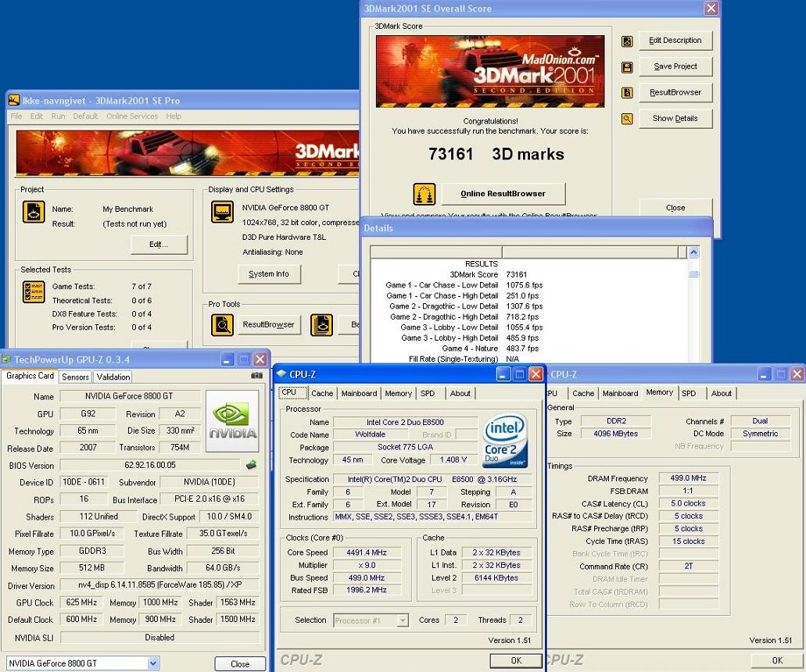Click the Core Speed value 4491.4 MHz
The width and height of the screenshot is (806, 672).
pos(367,552)
